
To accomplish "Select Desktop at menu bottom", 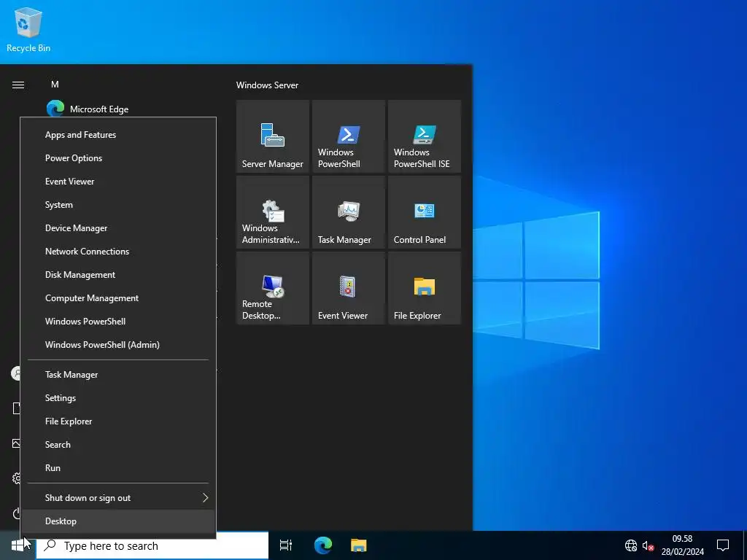I will pyautogui.click(x=118, y=521).
